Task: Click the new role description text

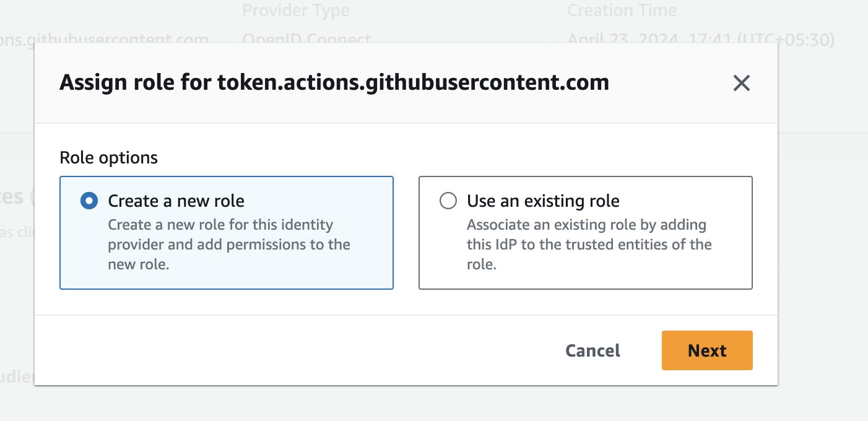Action: pyautogui.click(x=229, y=245)
